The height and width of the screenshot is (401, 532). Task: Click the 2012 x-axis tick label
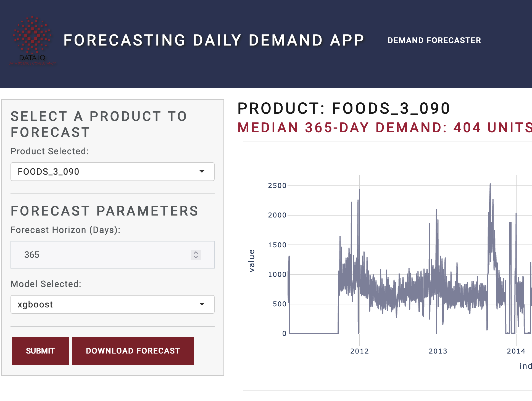[359, 351]
